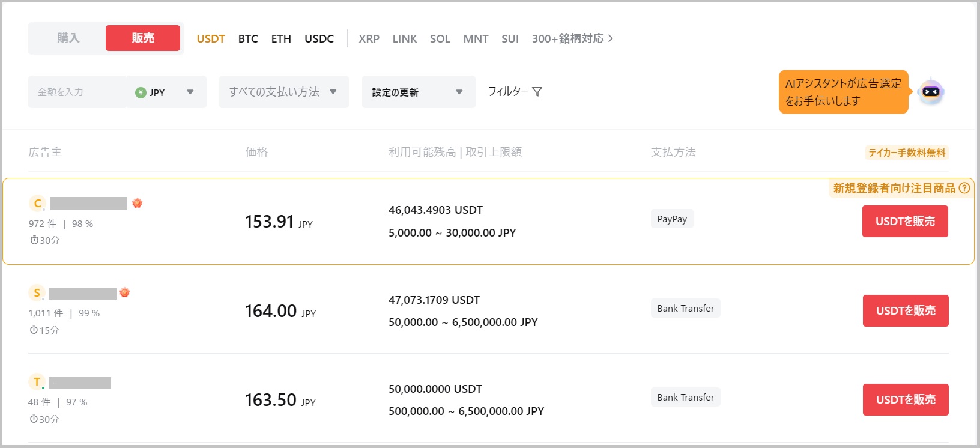Click the help icon beside 新規登録者向け注目商品
This screenshot has height=448, width=980.
pyautogui.click(x=964, y=188)
